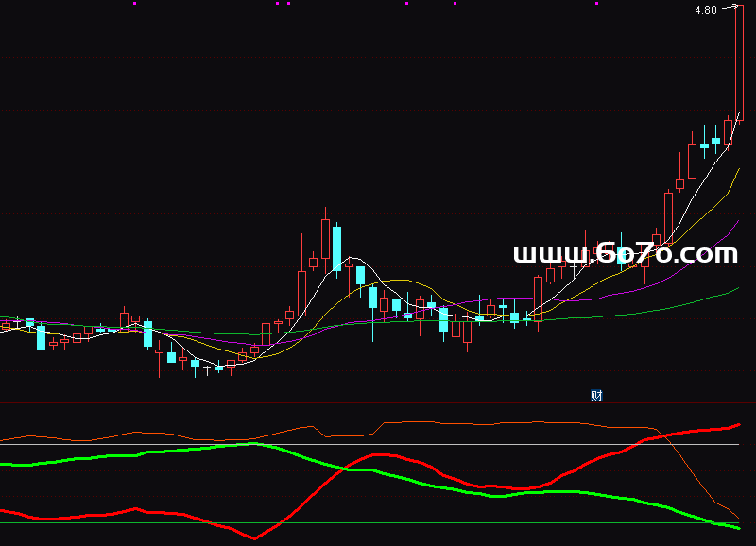
Task: Open the www.6o7o.com watermark link
Action: click(x=625, y=253)
